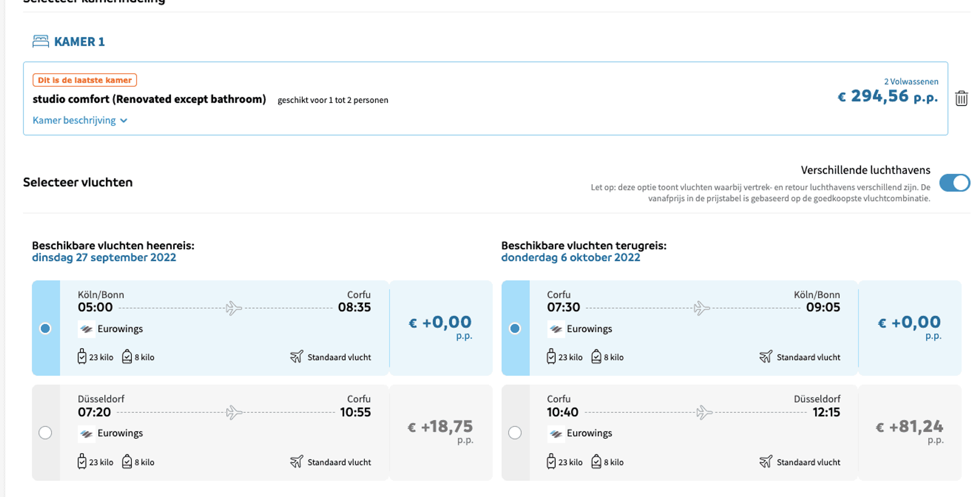Screen dimensions: 980x497
Task: Click 8 kilo hand luggage icon Düsseldorf outbound
Action: pyautogui.click(x=127, y=462)
